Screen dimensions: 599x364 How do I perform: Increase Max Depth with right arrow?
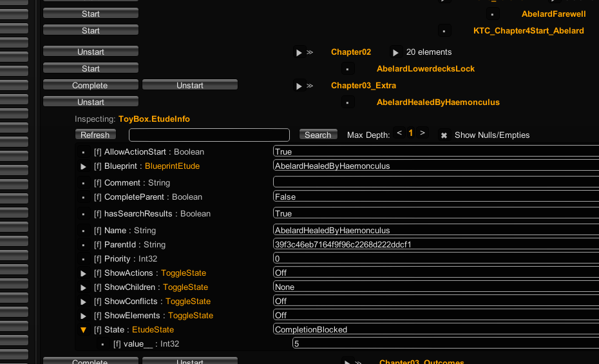coord(422,133)
